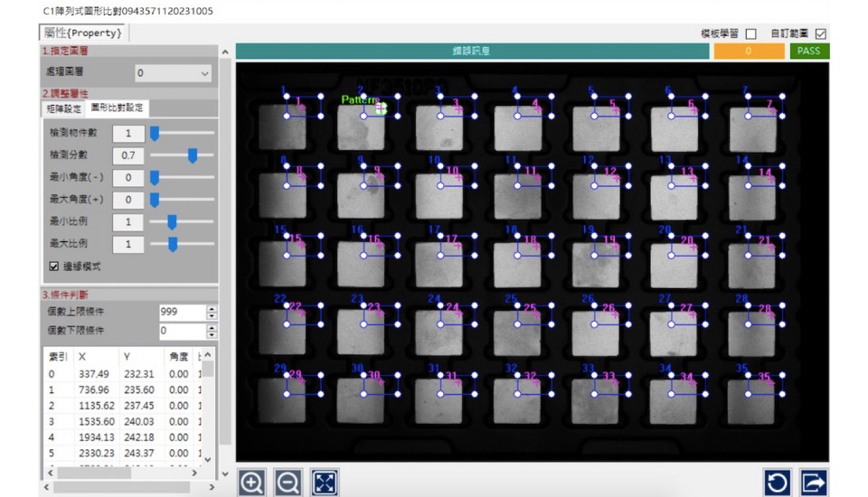Click the zoom out magnifier icon
Screen dimensions: 868x497
288,483
